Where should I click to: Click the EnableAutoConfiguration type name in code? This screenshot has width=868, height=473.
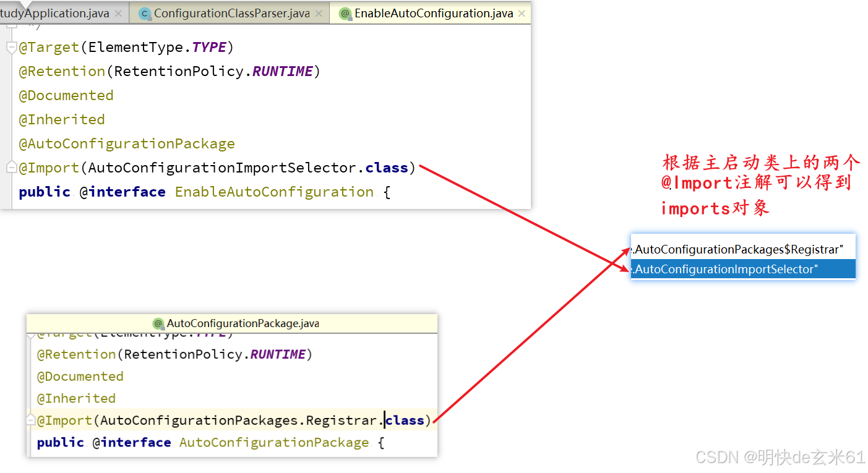pyautogui.click(x=274, y=192)
